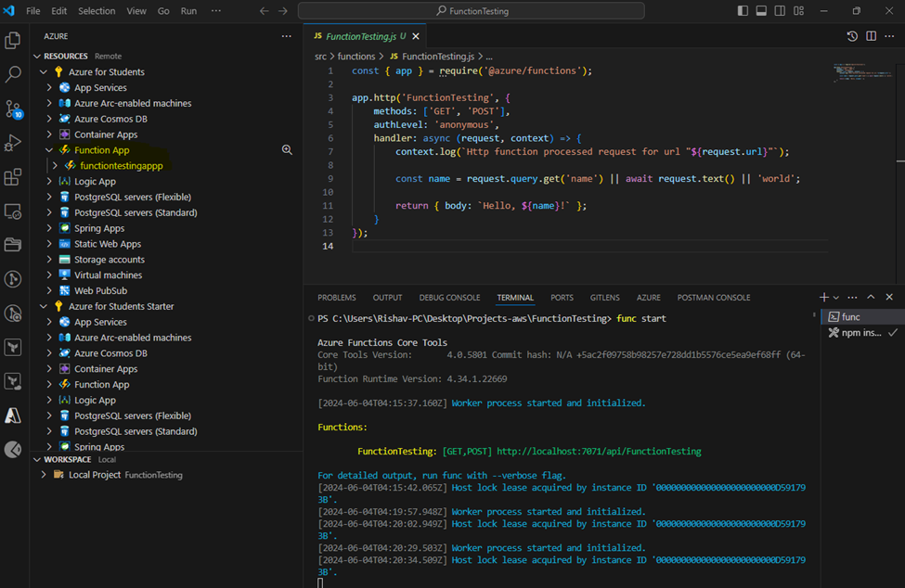Create a new terminal with the plus icon

point(823,298)
